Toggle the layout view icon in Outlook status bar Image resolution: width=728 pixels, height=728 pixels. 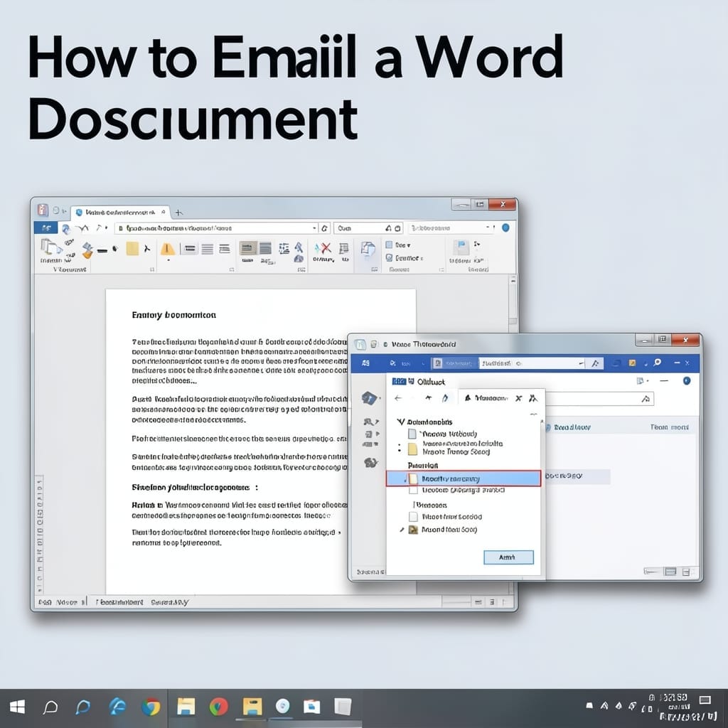pyautogui.click(x=670, y=572)
